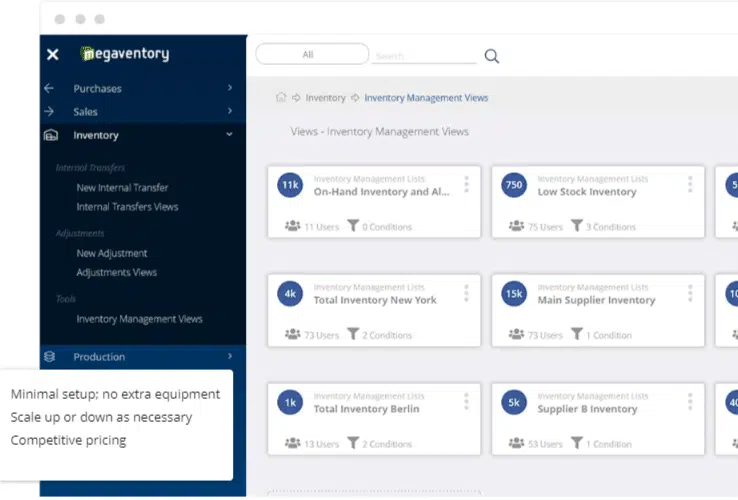
Task: Open the All filter dropdown
Action: 312,54
